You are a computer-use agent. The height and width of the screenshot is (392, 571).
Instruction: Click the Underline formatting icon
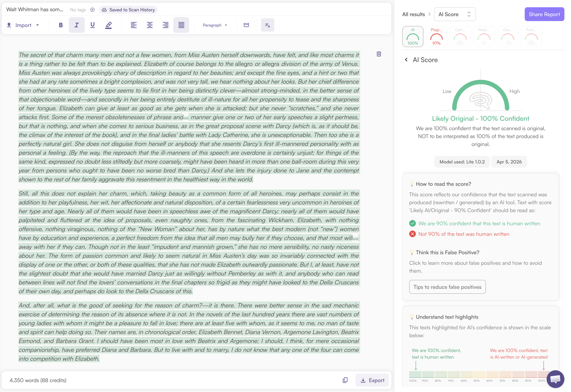(92, 25)
